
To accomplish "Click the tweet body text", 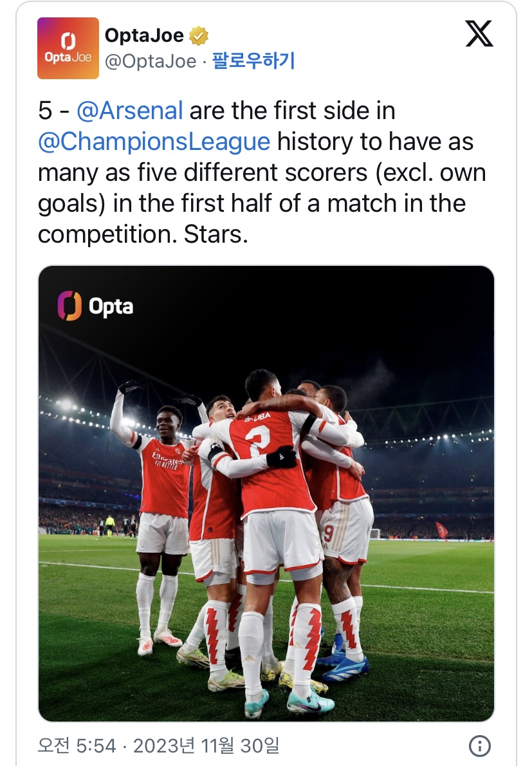I will pos(262,173).
